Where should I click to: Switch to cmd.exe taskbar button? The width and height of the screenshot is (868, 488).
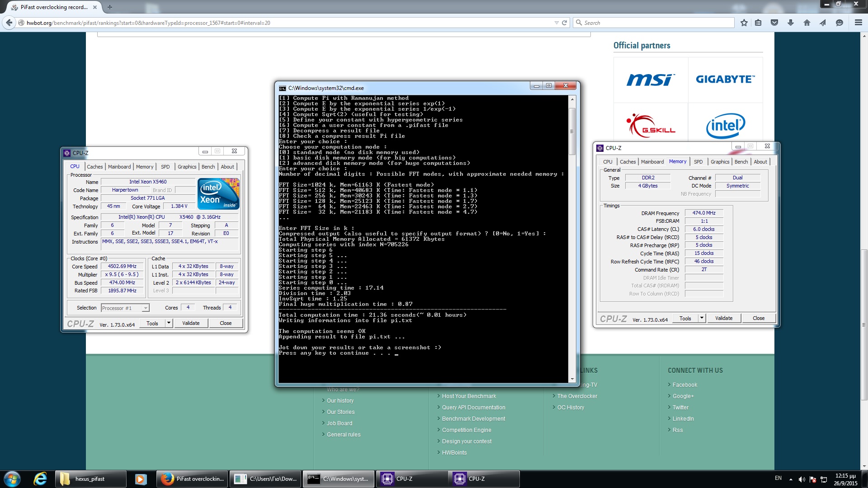339,479
